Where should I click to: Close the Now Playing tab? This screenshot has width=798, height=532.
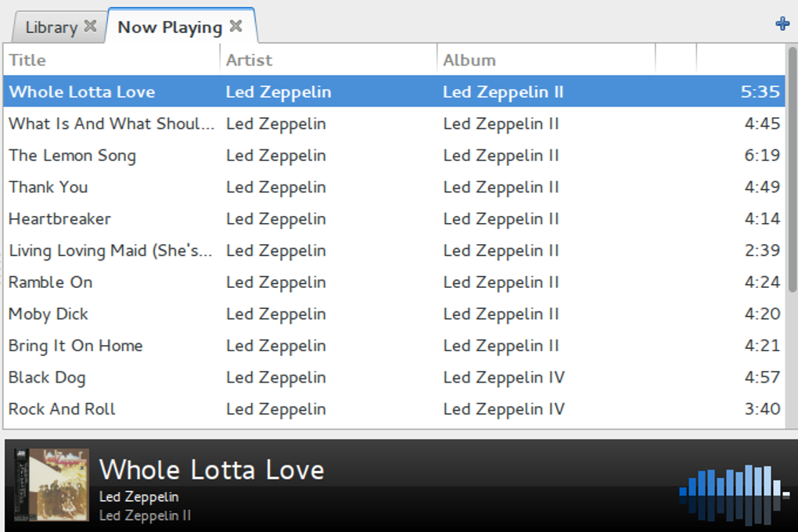[236, 27]
